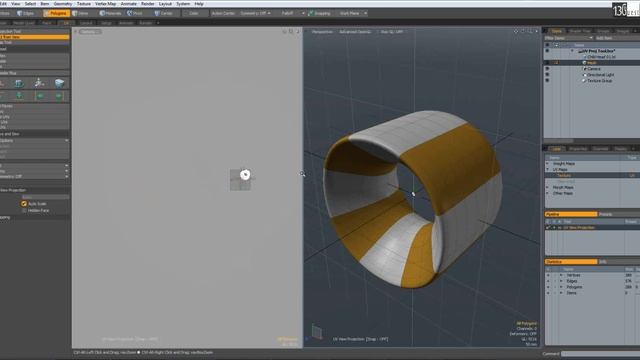Toggle visibility of scene root item
The height and width of the screenshot is (360, 640).
click(547, 51)
